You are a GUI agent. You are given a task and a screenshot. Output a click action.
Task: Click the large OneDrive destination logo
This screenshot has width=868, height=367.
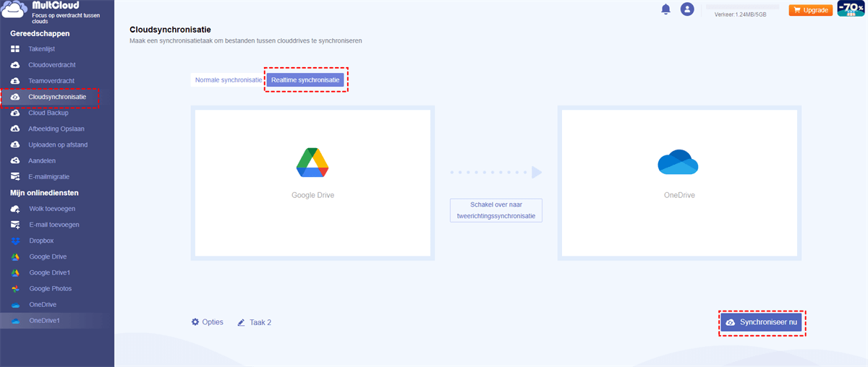coord(678,162)
